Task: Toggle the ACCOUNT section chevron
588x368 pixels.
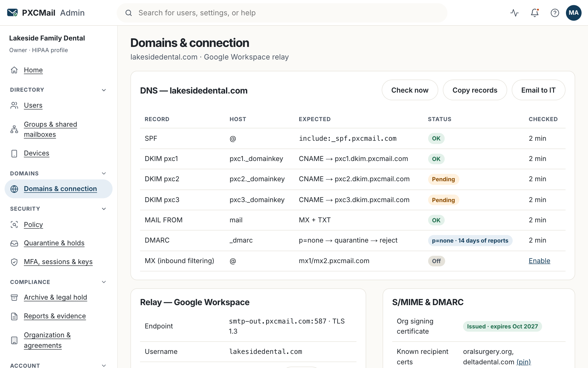Action: (104, 365)
